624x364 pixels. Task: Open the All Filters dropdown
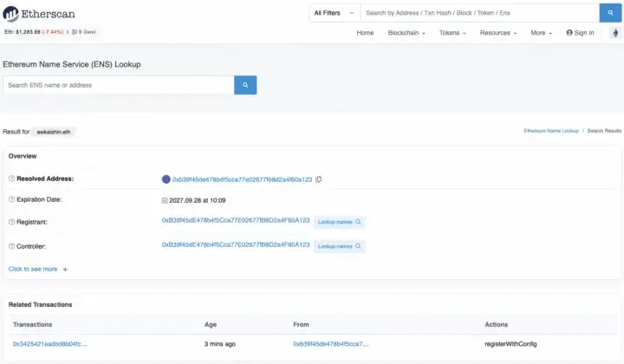pos(332,13)
